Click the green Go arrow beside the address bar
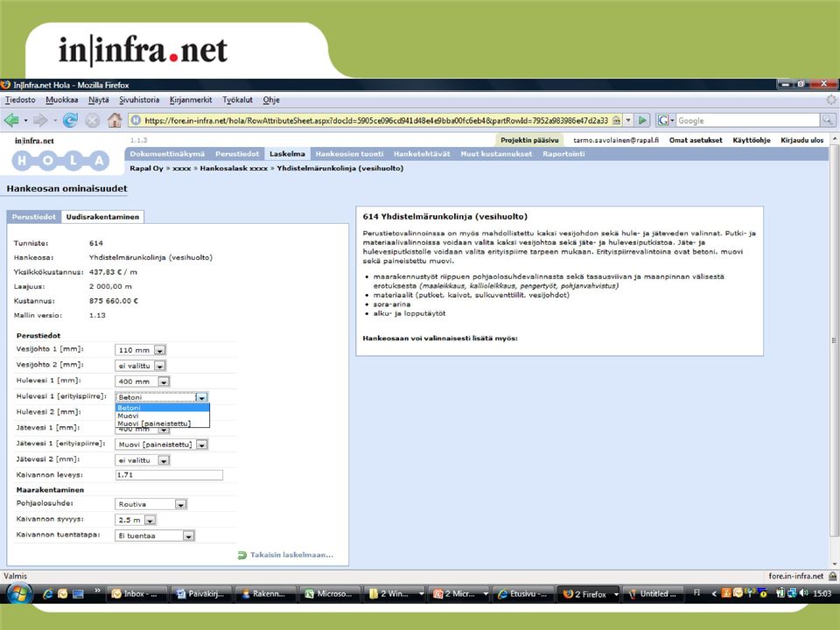This screenshot has height=630, width=840. [643, 121]
